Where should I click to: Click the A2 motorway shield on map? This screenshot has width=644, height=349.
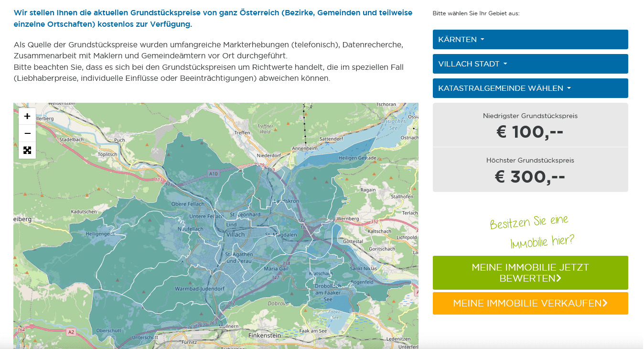(x=71, y=332)
